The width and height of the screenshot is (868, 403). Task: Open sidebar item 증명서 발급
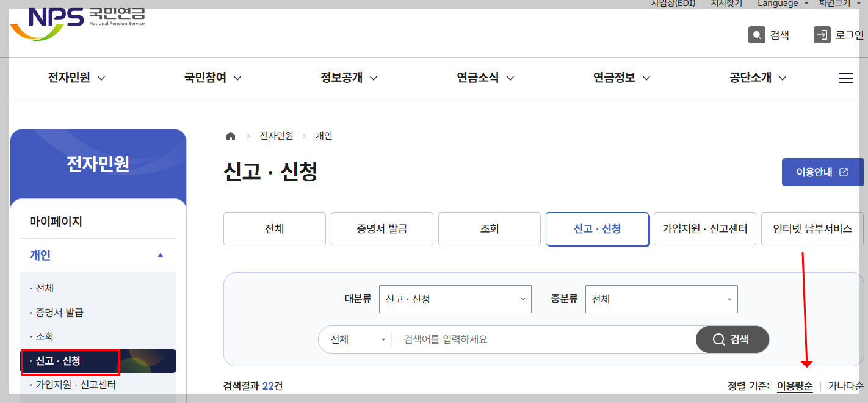[60, 313]
